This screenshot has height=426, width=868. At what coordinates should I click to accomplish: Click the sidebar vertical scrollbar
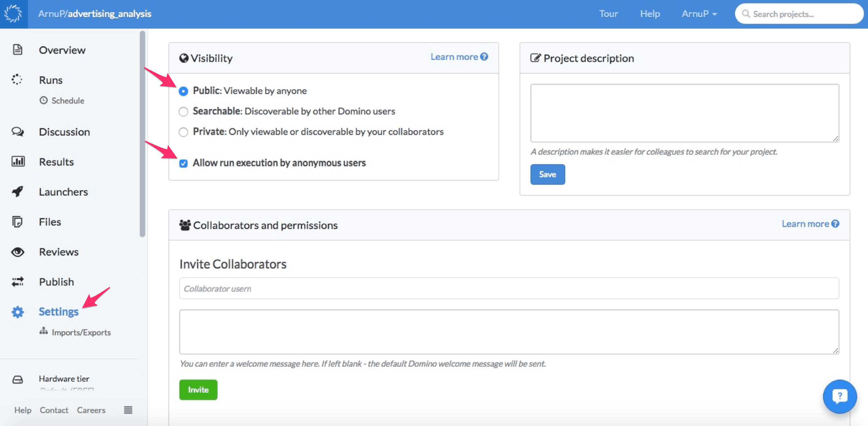tap(142, 134)
